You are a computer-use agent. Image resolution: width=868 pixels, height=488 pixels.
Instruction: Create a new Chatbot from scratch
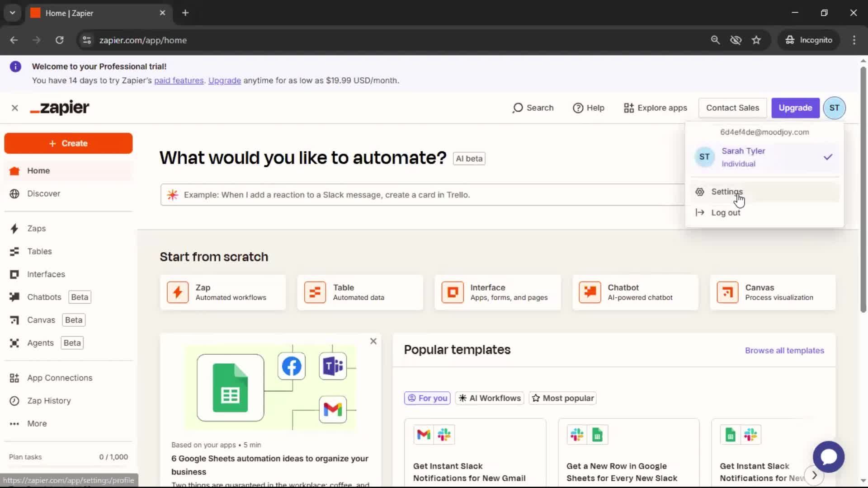click(635, 292)
